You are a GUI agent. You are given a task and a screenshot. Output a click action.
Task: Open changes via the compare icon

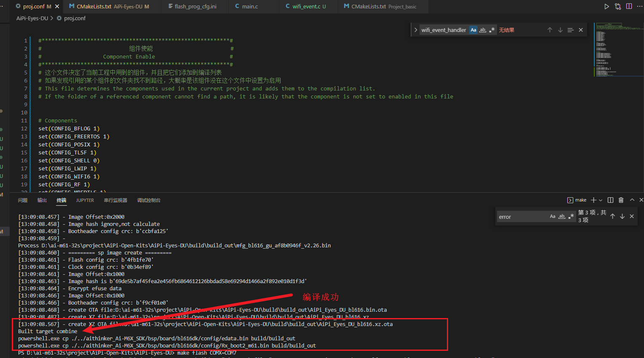tap(618, 6)
